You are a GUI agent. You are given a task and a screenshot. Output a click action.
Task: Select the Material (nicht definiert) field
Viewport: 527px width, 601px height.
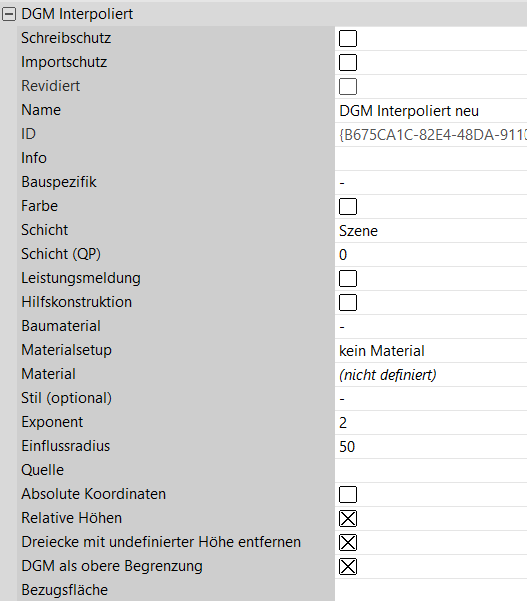pyautogui.click(x=431, y=374)
